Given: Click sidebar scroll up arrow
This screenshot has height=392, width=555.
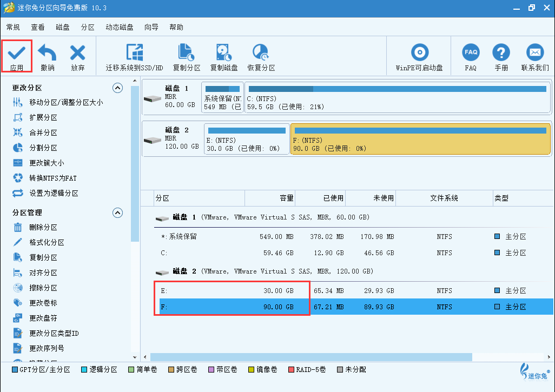Looking at the screenshot, I should coord(135,81).
